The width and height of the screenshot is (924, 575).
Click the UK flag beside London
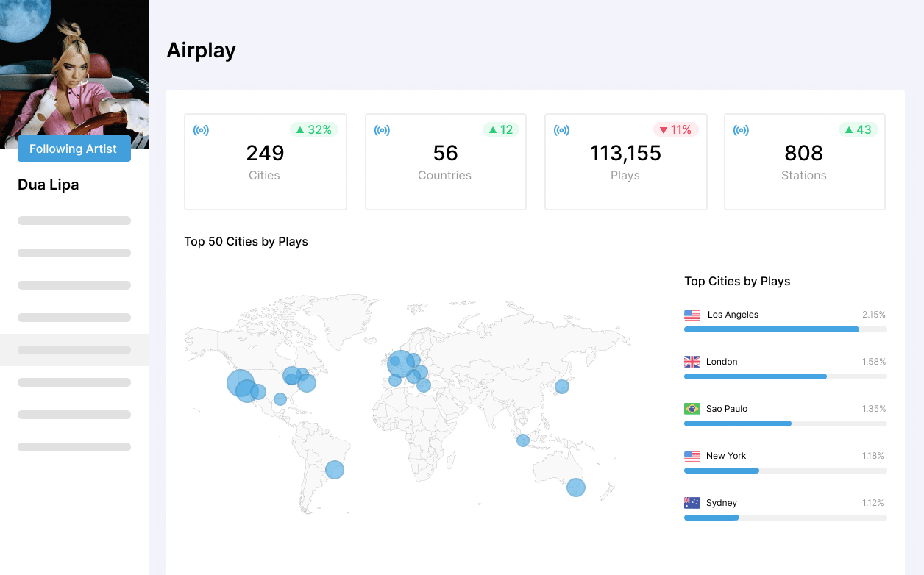click(x=692, y=362)
